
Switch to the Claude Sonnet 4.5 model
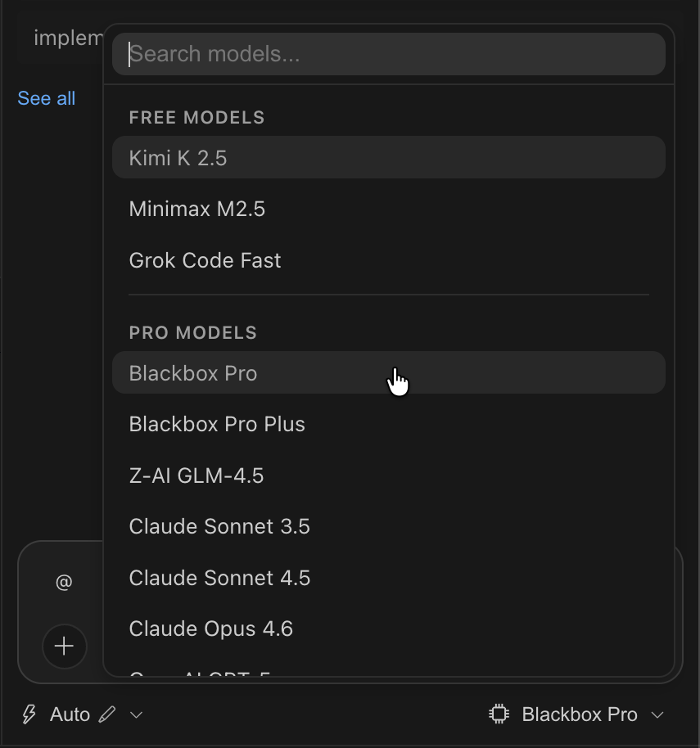(219, 578)
